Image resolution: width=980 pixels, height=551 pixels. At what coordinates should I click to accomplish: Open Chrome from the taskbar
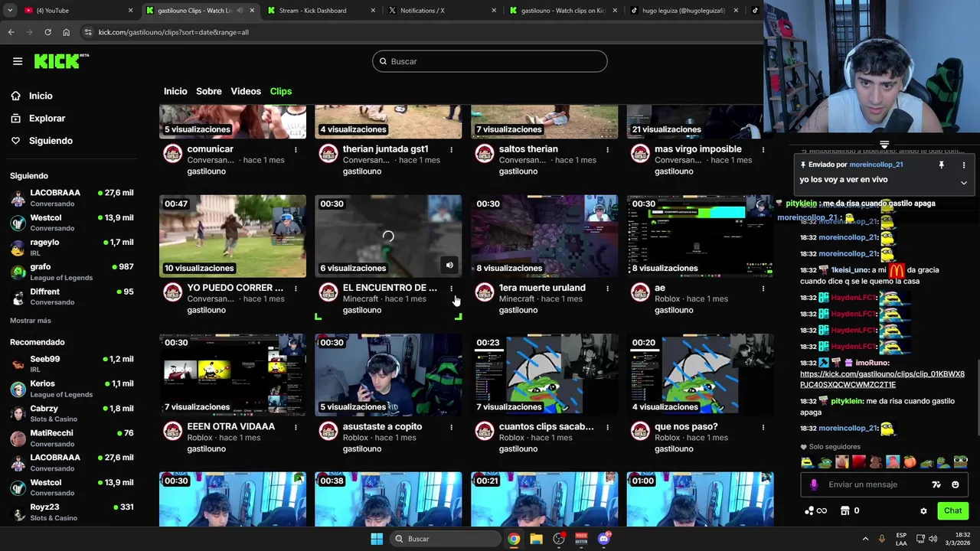point(514,539)
